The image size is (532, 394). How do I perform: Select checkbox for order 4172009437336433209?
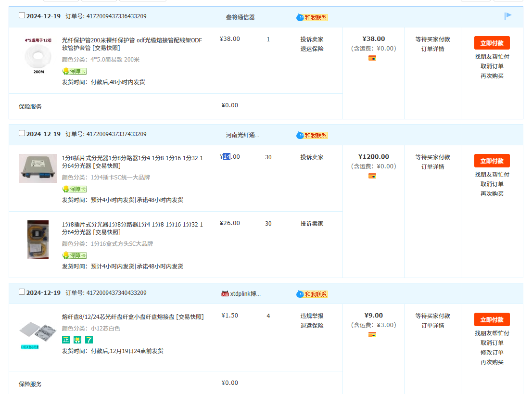pos(22,15)
